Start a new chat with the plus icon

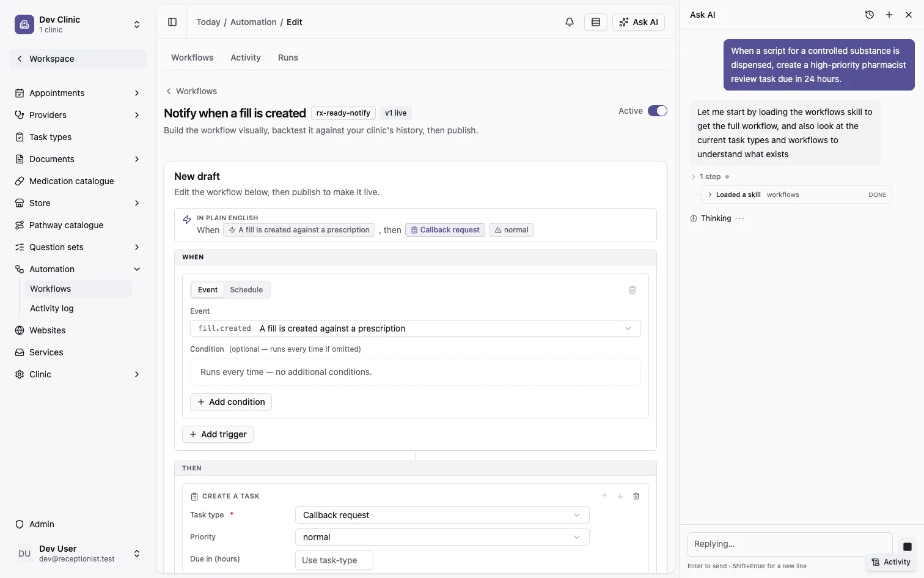[889, 15]
